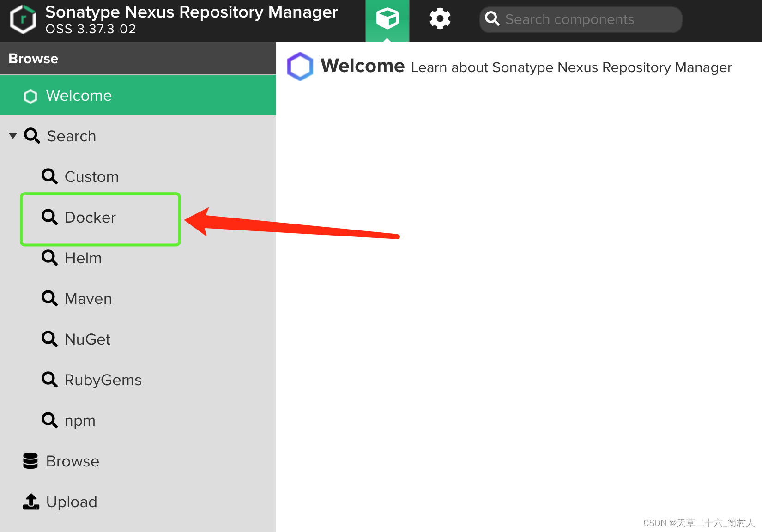Open Maven search
The height and width of the screenshot is (532, 762).
point(88,299)
